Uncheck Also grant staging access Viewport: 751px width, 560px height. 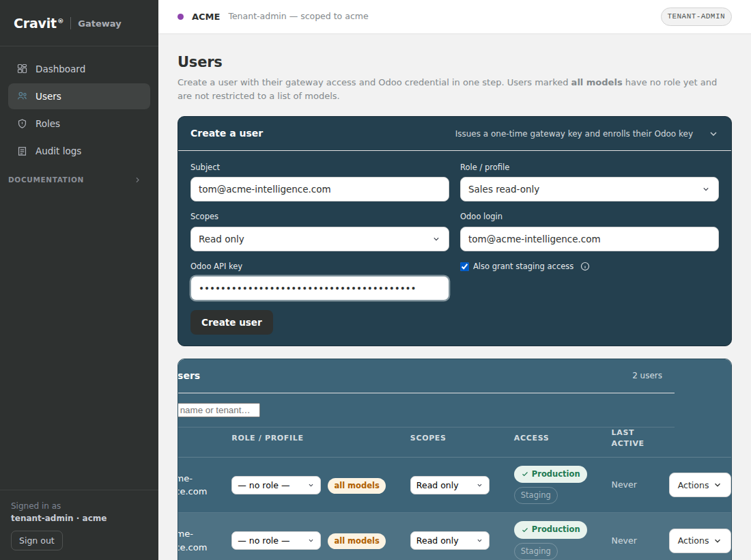coord(464,266)
